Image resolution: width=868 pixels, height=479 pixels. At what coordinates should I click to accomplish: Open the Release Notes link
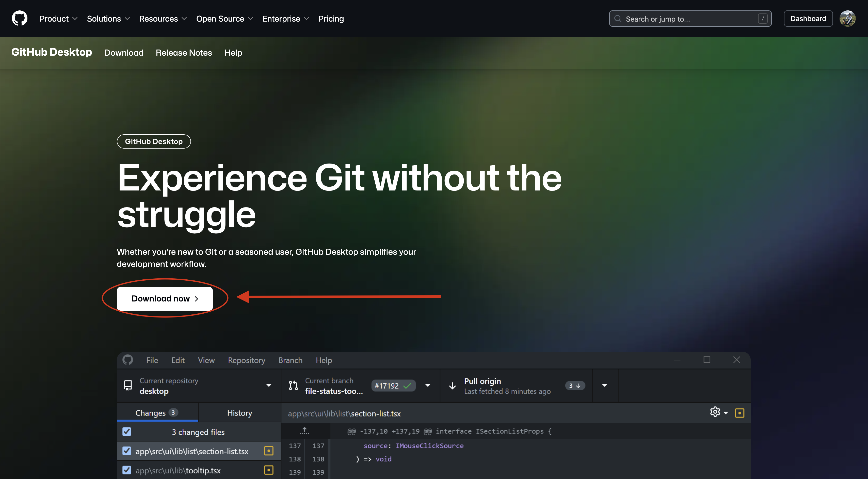coord(184,53)
